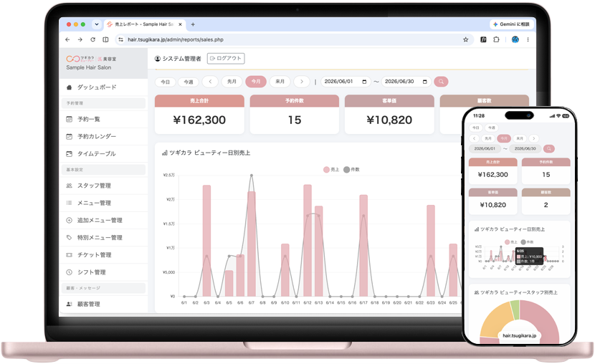
Task: Click the 追加メニュー管理 plus-circle icon
Action: point(69,220)
